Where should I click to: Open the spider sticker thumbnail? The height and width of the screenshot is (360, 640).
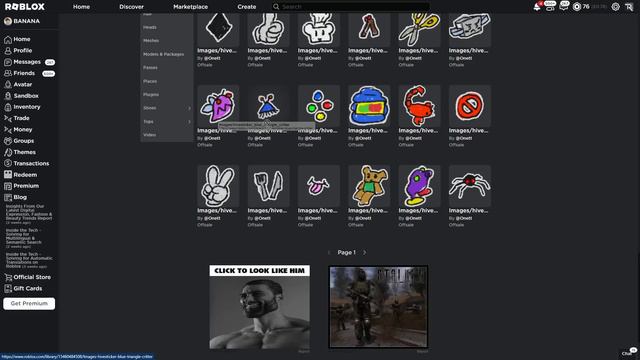[469, 186]
